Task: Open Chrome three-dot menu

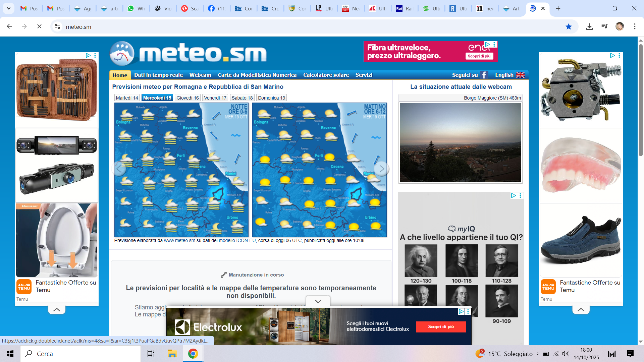Action: [x=635, y=26]
